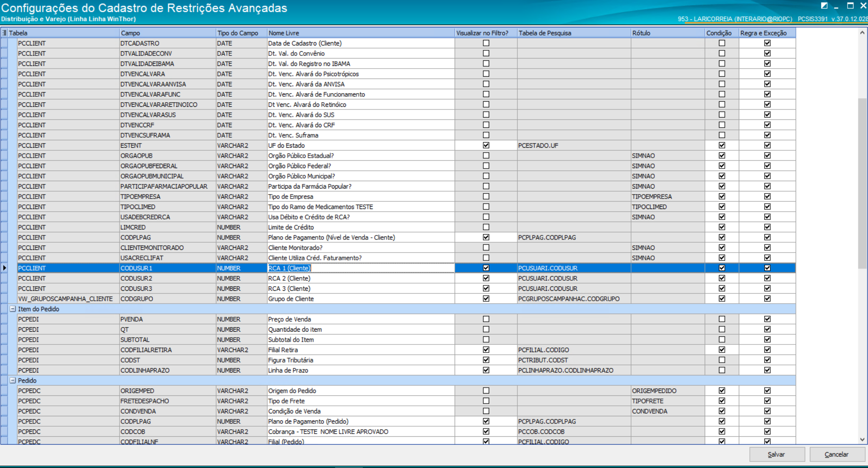The image size is (868, 468).
Task: Select 'Linha de Prazo' name cell
Action: [361, 370]
